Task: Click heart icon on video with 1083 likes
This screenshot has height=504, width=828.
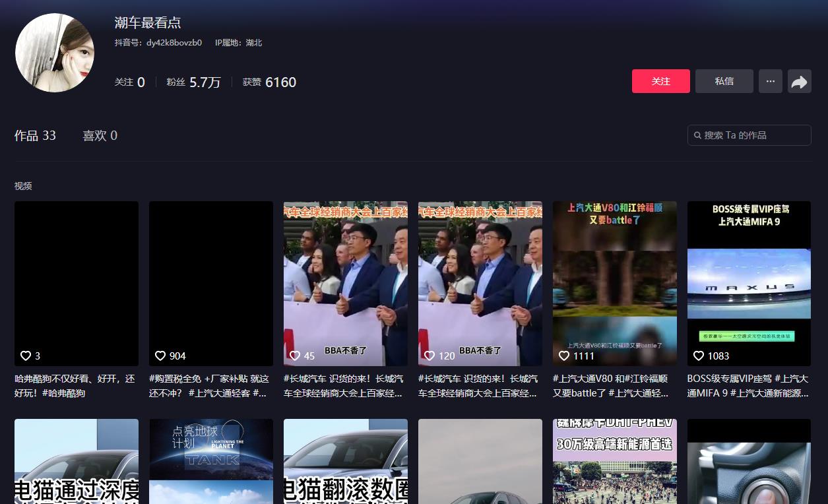Action: point(699,356)
